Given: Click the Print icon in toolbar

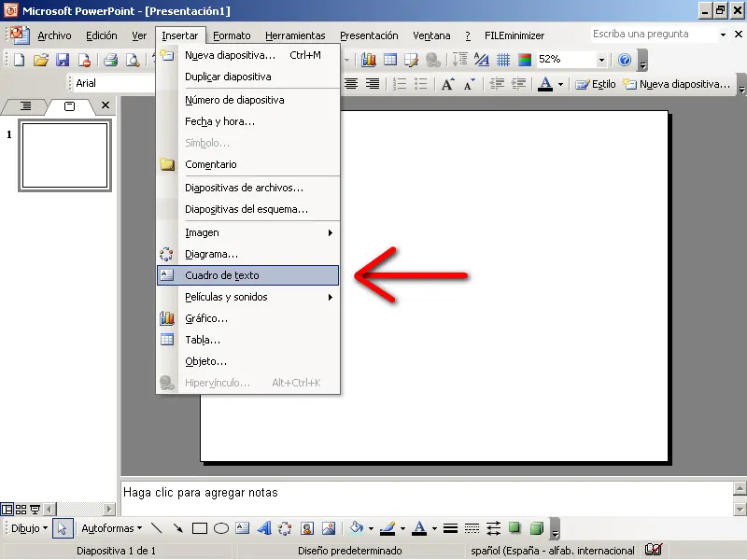Looking at the screenshot, I should click(x=110, y=60).
